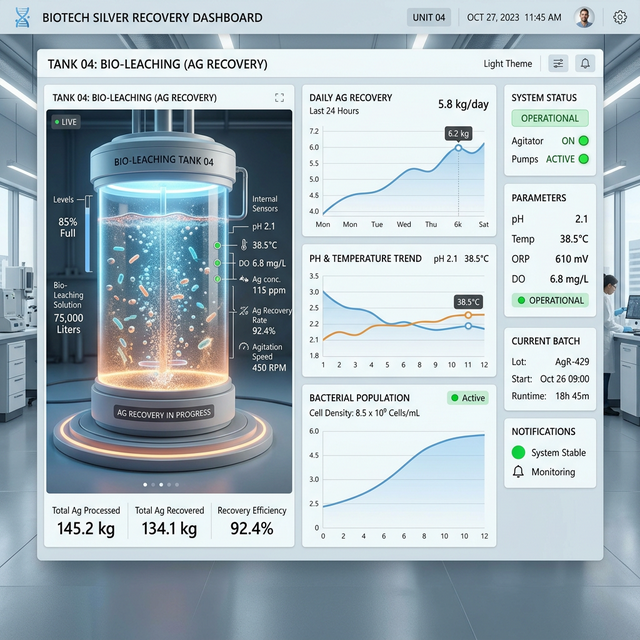Expand tank view to fullscreen
The width and height of the screenshot is (640, 640).
(x=279, y=98)
